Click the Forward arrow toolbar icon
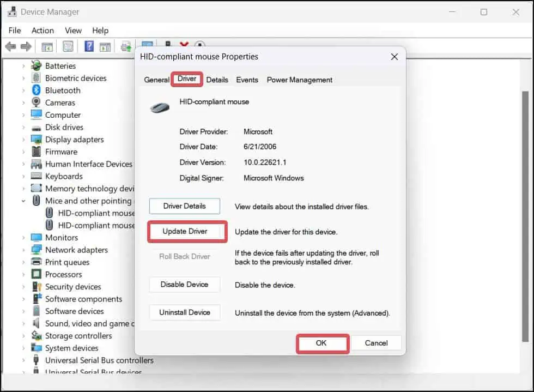Viewport: 534px width, 392px height. coord(26,46)
